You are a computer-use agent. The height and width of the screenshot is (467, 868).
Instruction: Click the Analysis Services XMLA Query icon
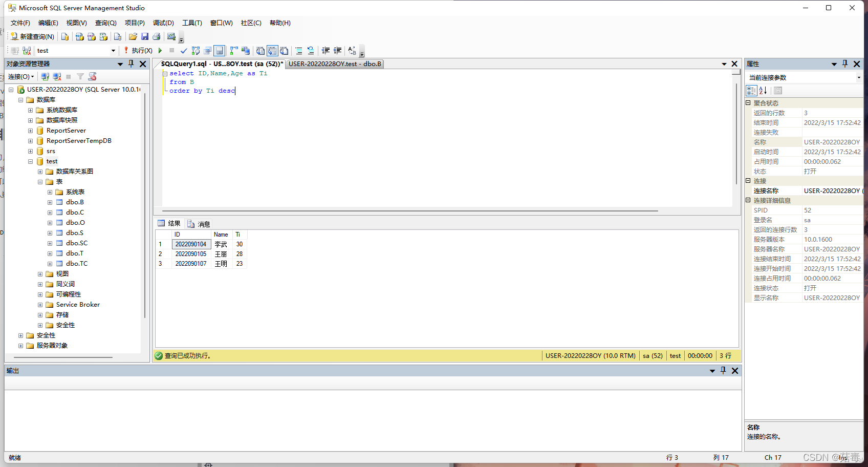pos(103,36)
